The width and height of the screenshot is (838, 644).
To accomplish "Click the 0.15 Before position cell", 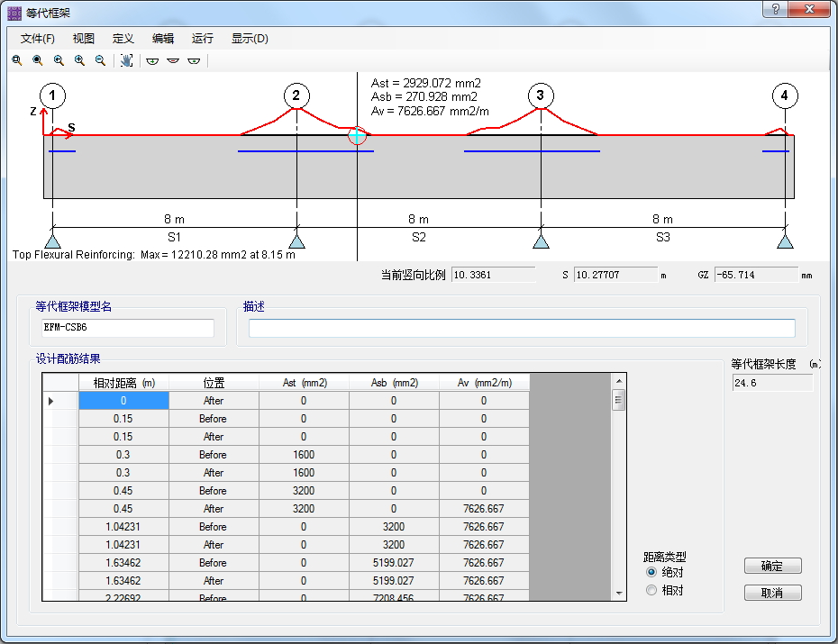I will click(x=214, y=419).
